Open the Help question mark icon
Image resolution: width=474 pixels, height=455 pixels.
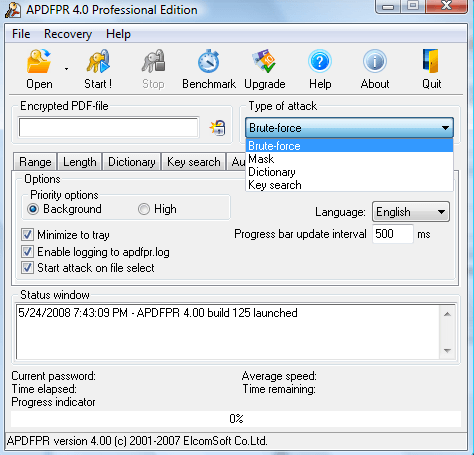click(320, 61)
